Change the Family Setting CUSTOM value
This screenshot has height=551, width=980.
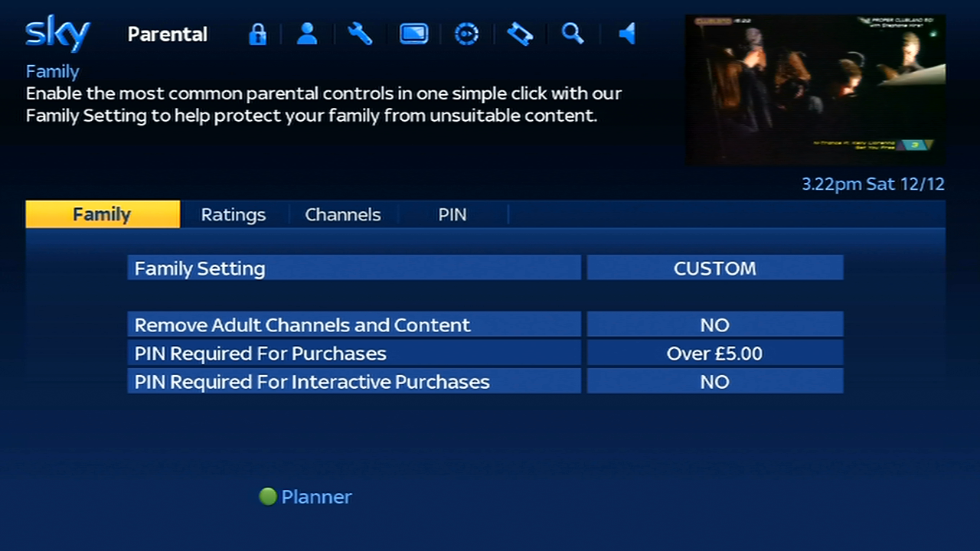point(714,269)
